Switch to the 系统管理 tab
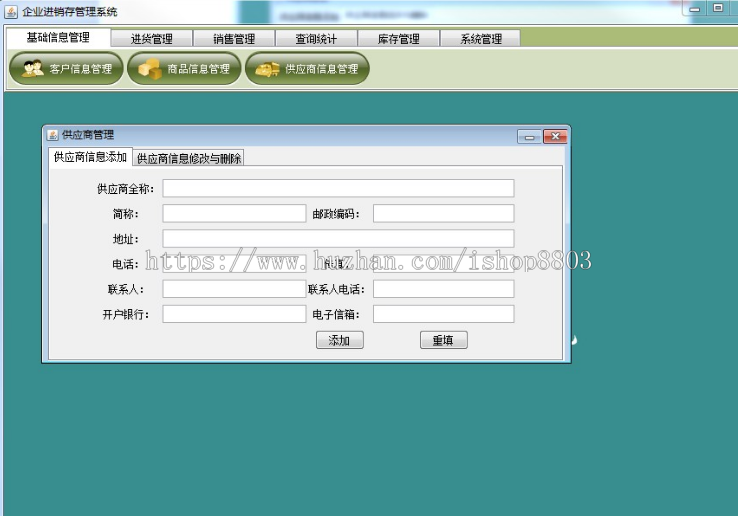 (481, 39)
